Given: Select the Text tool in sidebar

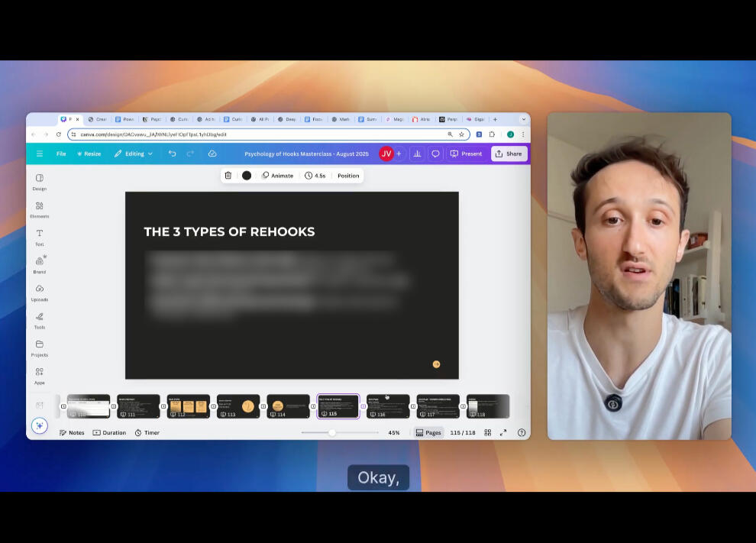Looking at the screenshot, I should (39, 237).
